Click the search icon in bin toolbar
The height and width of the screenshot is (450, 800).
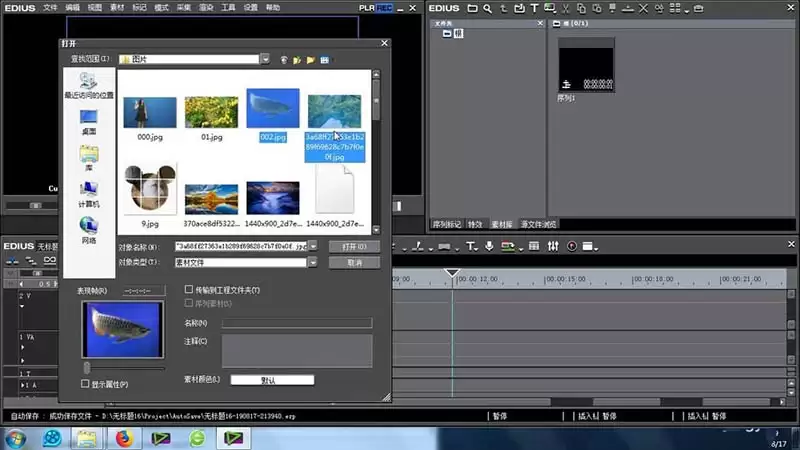(488, 8)
